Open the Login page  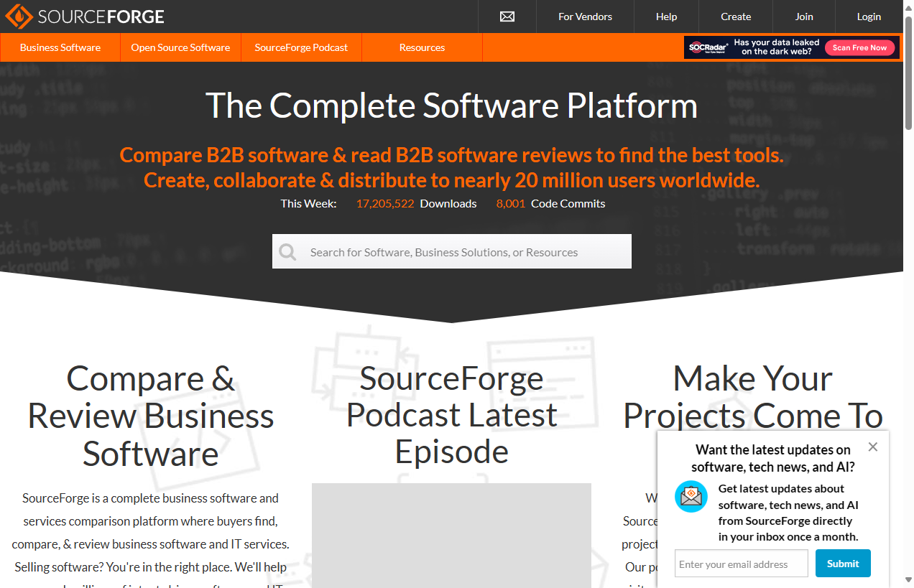(869, 16)
